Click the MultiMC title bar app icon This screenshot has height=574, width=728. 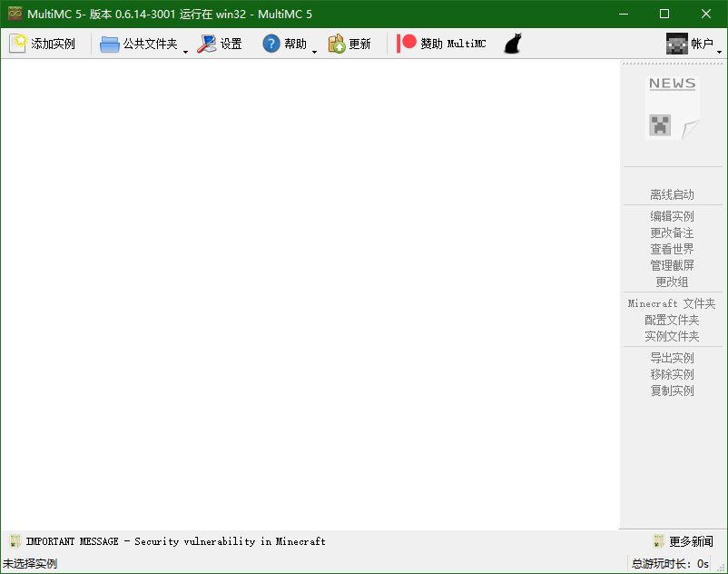pyautogui.click(x=15, y=14)
